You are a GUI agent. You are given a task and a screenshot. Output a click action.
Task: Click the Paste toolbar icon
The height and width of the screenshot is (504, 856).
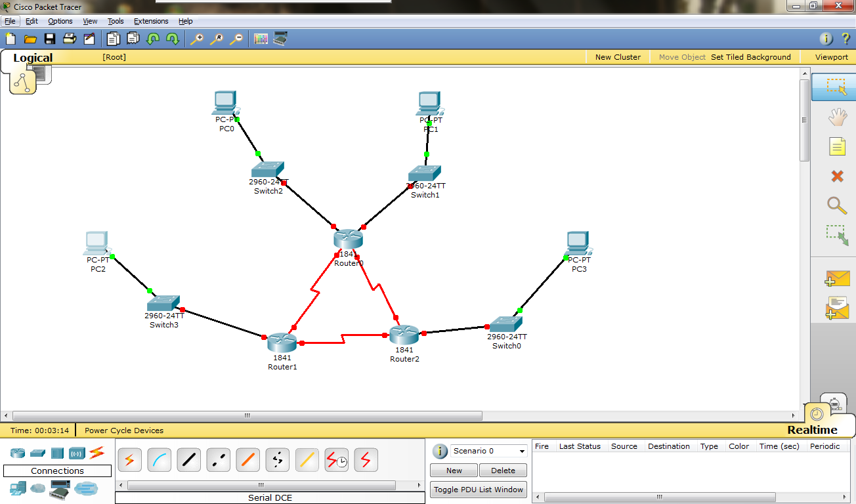pos(133,39)
